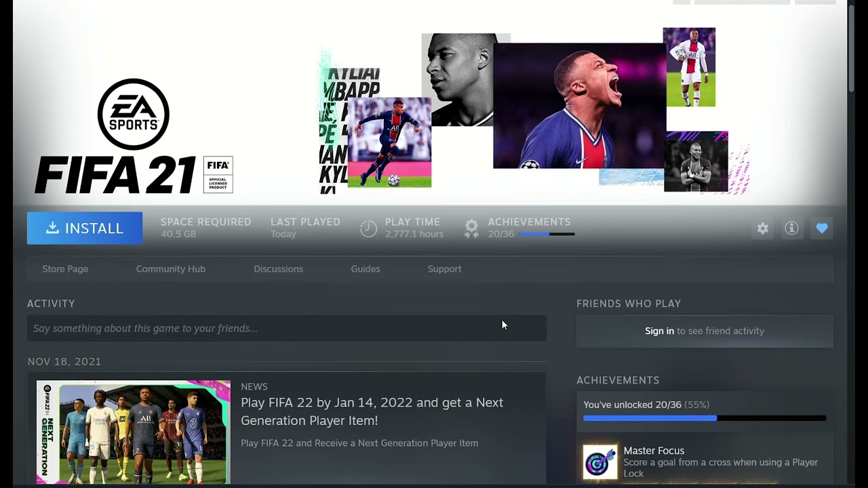Viewport: 868px width, 488px height.
Task: Click the ACTIVITY section heading
Action: (x=51, y=304)
